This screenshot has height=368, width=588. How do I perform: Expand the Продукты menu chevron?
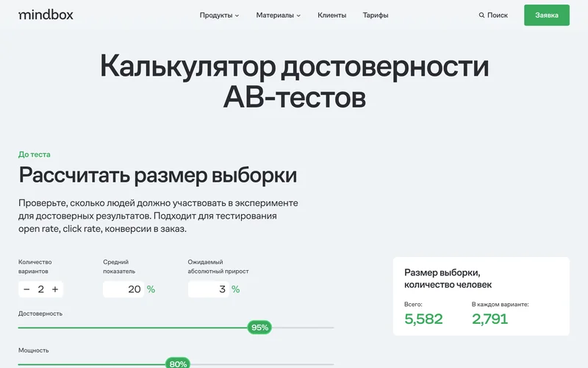[237, 15]
